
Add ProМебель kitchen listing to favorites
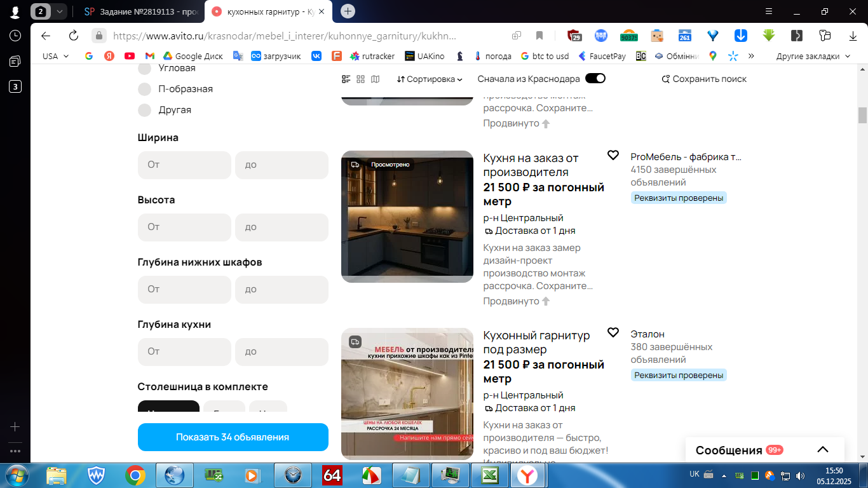point(613,155)
